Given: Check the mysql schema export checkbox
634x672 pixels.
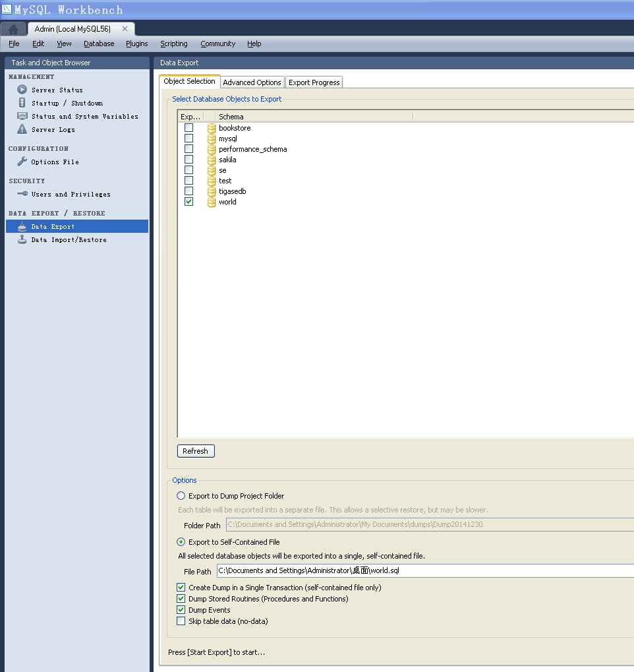Looking at the screenshot, I should (x=188, y=138).
